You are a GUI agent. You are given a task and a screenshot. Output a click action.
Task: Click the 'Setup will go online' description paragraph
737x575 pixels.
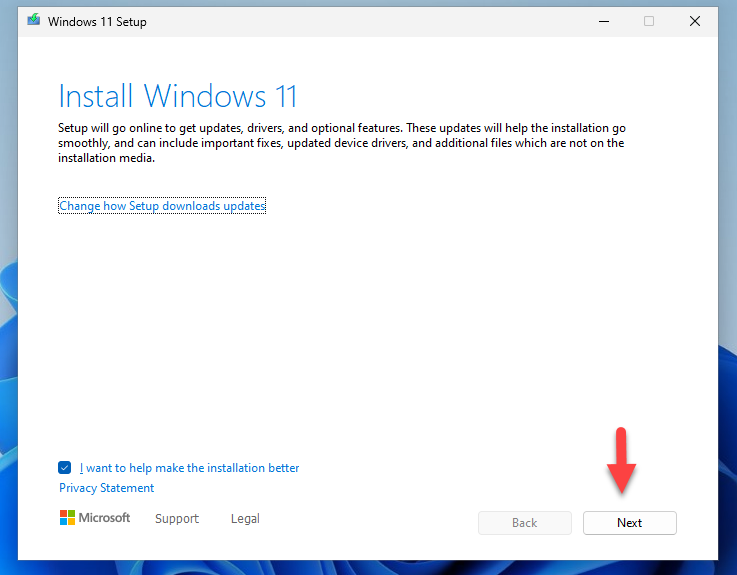pos(342,143)
